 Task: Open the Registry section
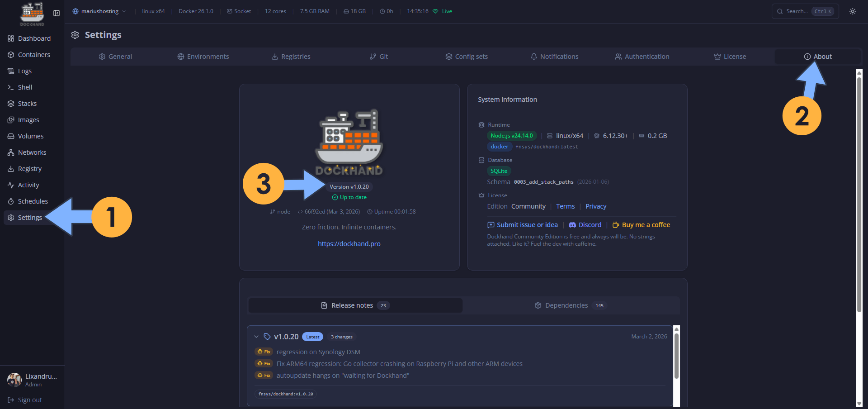pyautogui.click(x=29, y=168)
